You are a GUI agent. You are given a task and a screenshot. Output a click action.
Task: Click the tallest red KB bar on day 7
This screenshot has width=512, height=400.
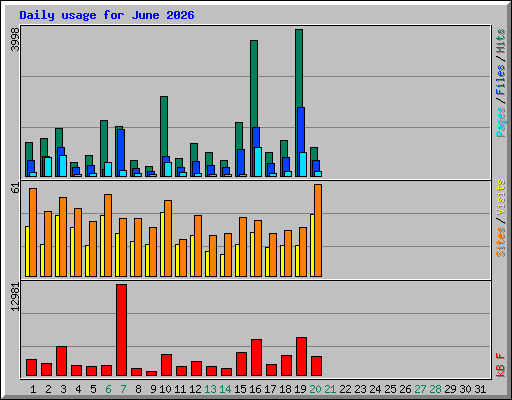coord(121,330)
